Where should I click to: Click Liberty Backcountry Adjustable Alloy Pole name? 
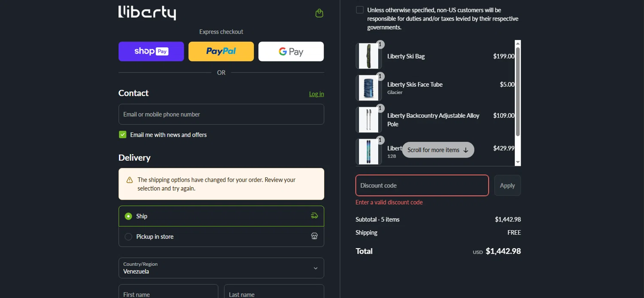[433, 120]
